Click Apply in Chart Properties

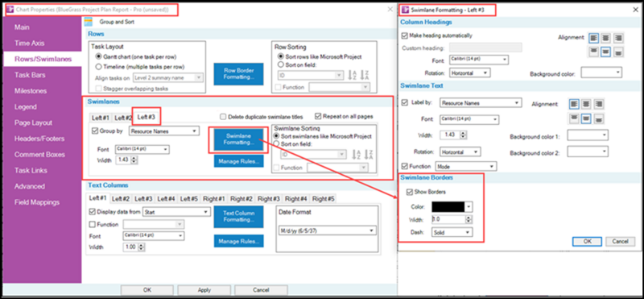pos(204,290)
